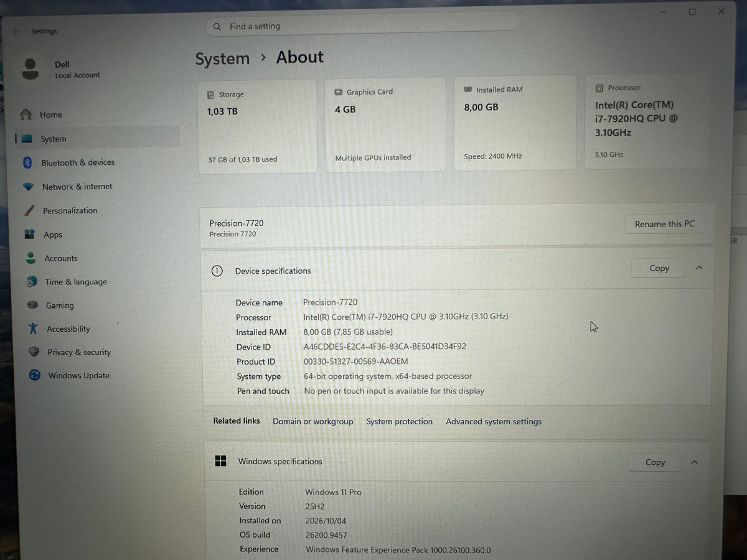Open Windows Update sync icon
The width and height of the screenshot is (747, 560).
coord(35,375)
